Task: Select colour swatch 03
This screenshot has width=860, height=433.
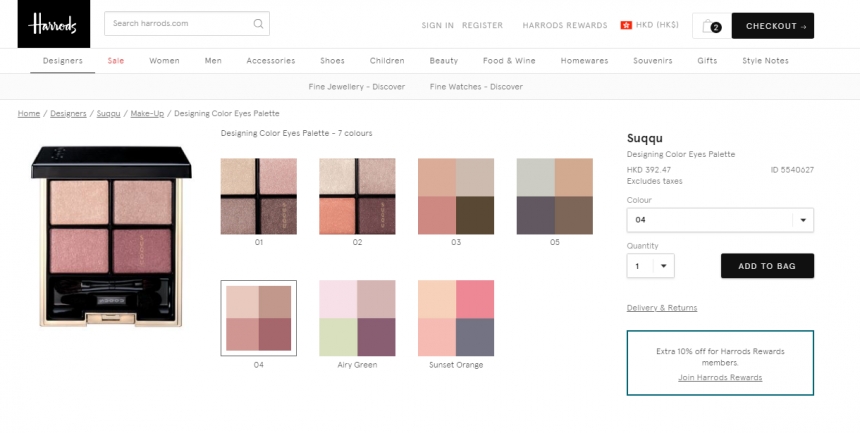Action: point(456,196)
